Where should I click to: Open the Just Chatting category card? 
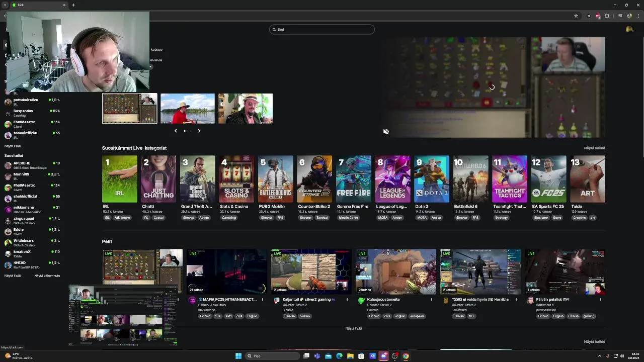coord(158,179)
